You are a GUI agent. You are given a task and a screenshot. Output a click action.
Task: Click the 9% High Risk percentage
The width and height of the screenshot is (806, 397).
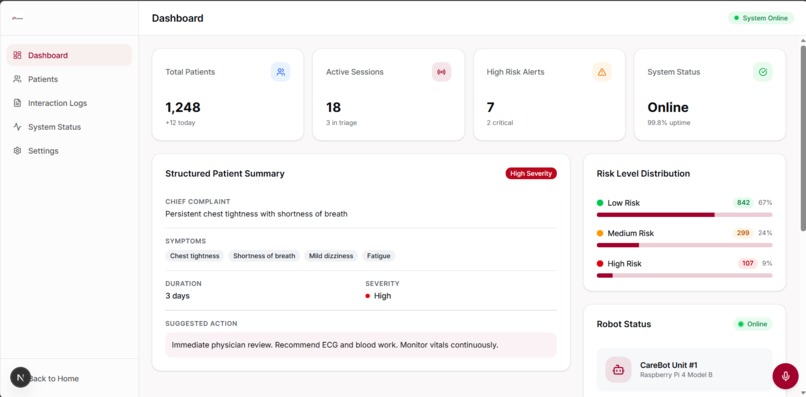[767, 263]
